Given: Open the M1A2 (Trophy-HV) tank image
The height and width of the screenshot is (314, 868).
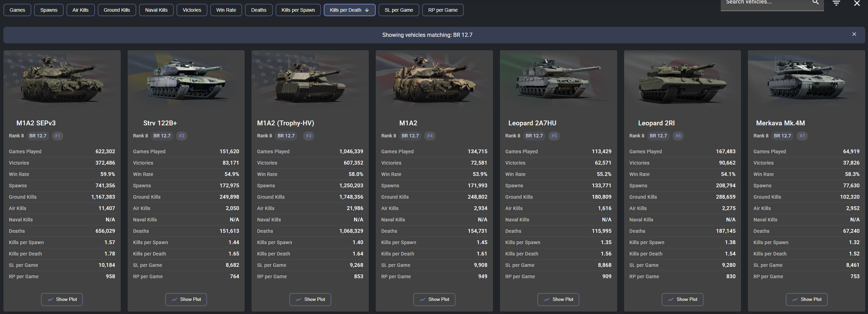Looking at the screenshot, I should tap(310, 80).
